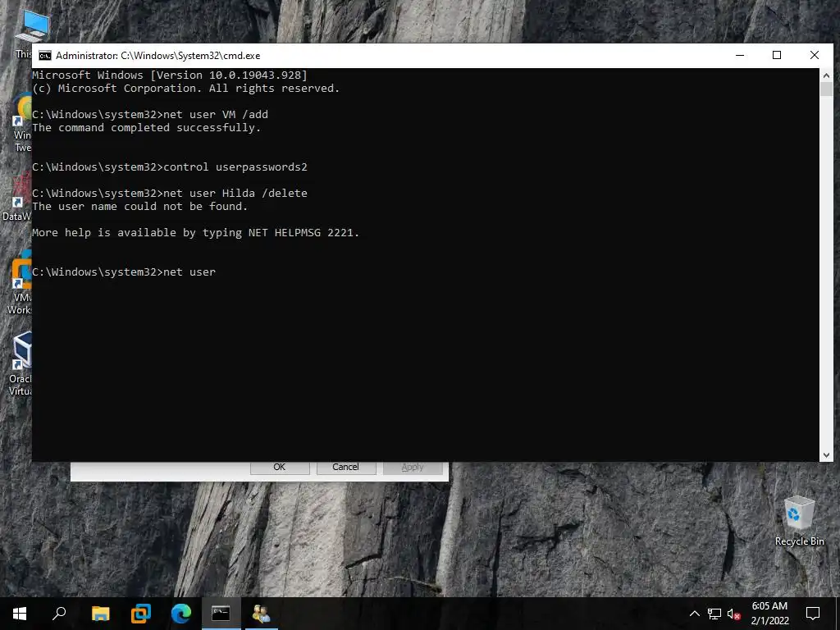The width and height of the screenshot is (840, 630).
Task: Click the console vertical scrollbar thumb
Action: pyautogui.click(x=826, y=89)
